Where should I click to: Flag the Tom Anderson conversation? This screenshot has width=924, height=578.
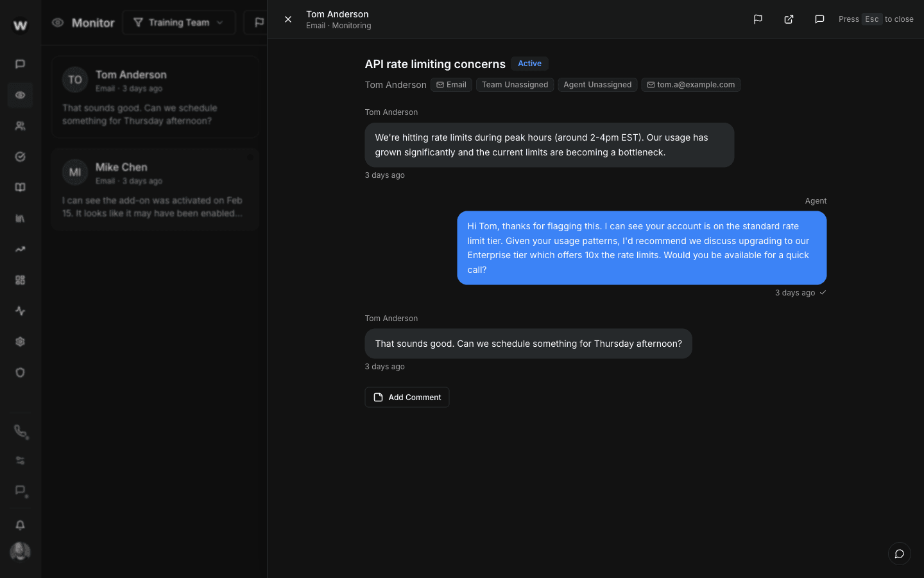click(758, 19)
